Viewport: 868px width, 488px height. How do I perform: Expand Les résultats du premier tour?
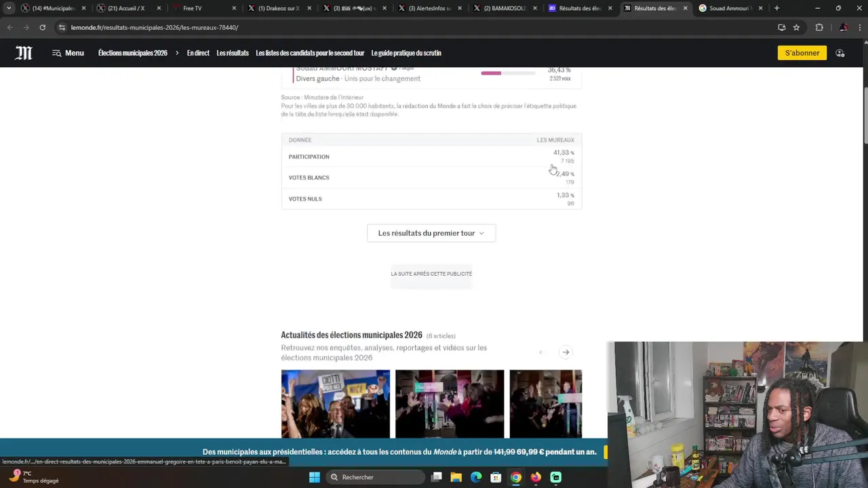point(431,233)
